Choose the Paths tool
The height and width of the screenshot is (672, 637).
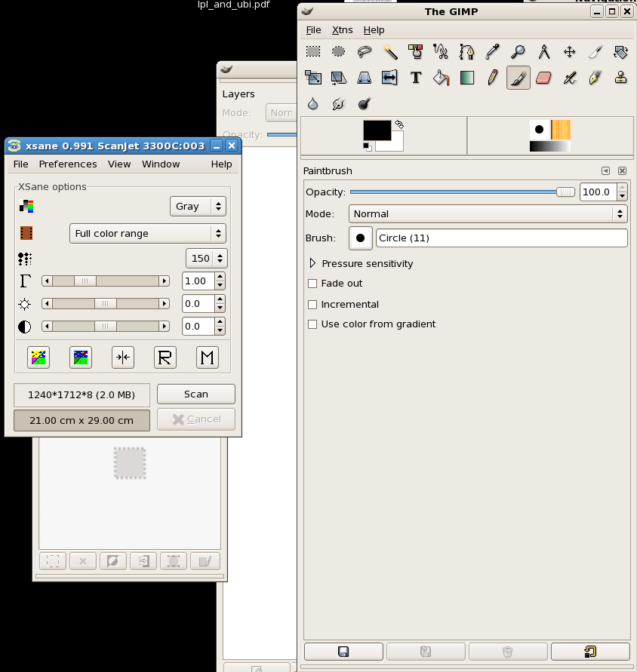[466, 52]
